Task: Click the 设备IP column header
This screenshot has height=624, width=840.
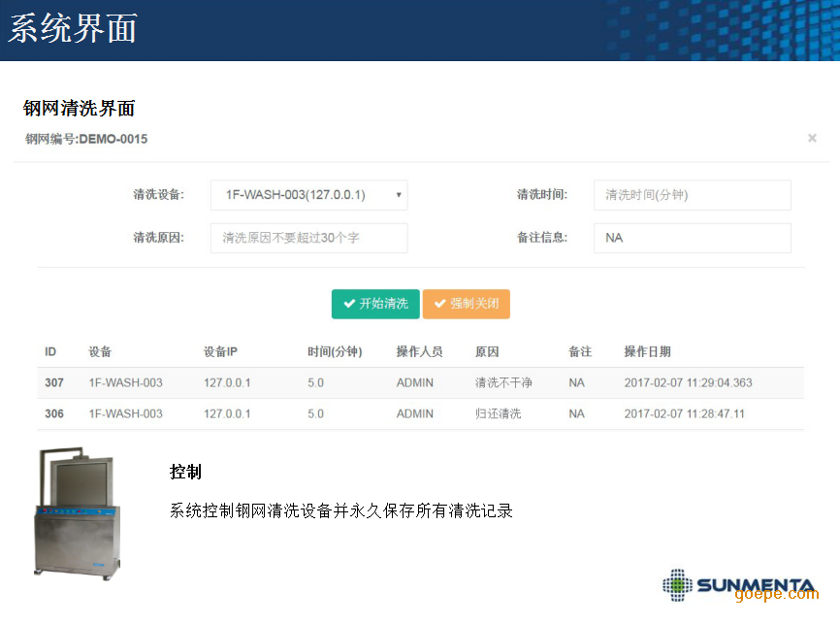Action: (x=220, y=351)
